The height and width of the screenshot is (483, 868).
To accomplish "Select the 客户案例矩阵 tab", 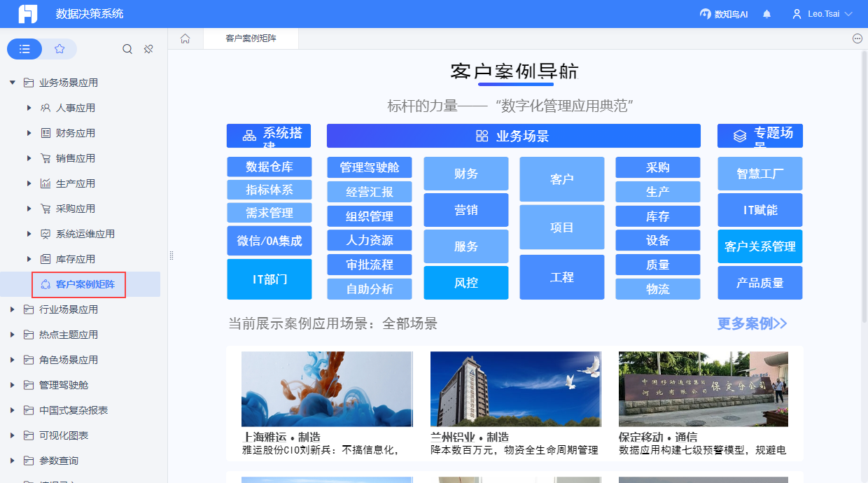I will click(251, 38).
